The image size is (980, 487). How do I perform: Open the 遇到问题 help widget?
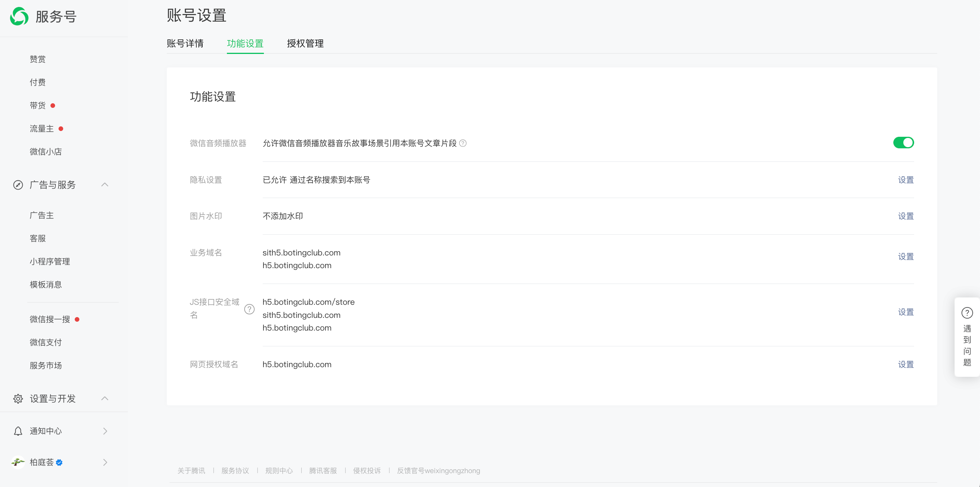[967, 337]
